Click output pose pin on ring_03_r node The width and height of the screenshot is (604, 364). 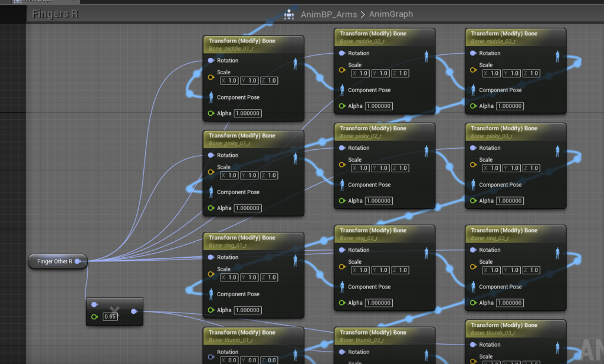557,253
